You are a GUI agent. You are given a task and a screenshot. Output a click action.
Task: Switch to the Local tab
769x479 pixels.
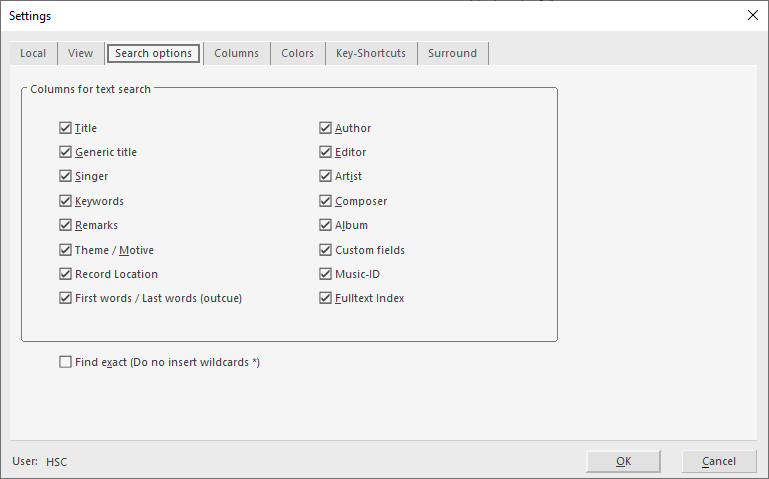[x=33, y=54]
